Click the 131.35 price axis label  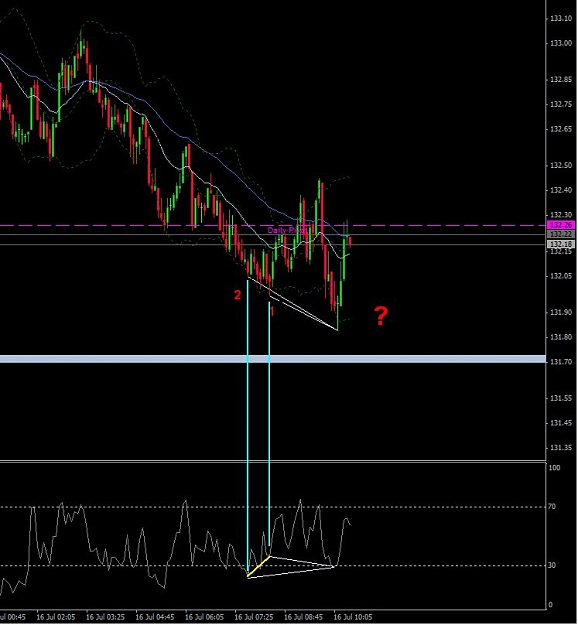click(x=560, y=448)
